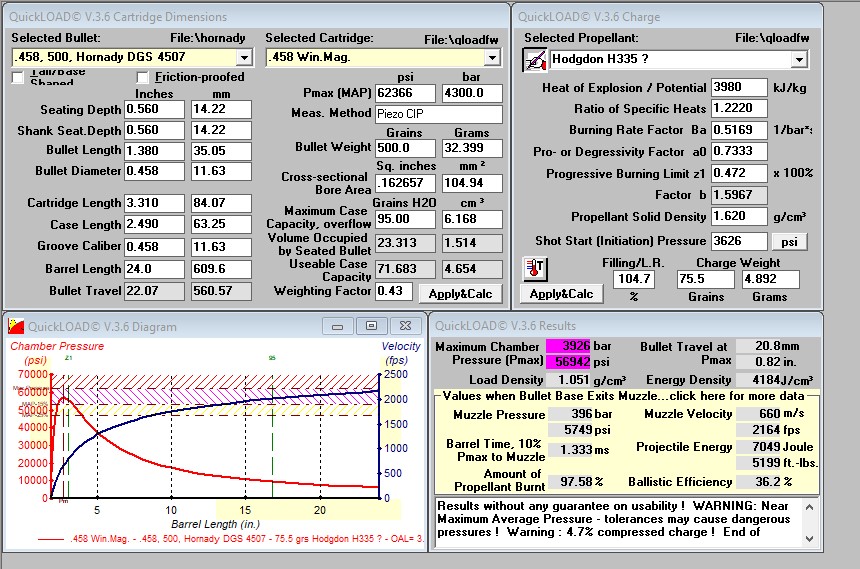This screenshot has height=569, width=860.
Task: Click 'Values when Bullet Base Exits Muzzle' for more data
Action: (623, 396)
